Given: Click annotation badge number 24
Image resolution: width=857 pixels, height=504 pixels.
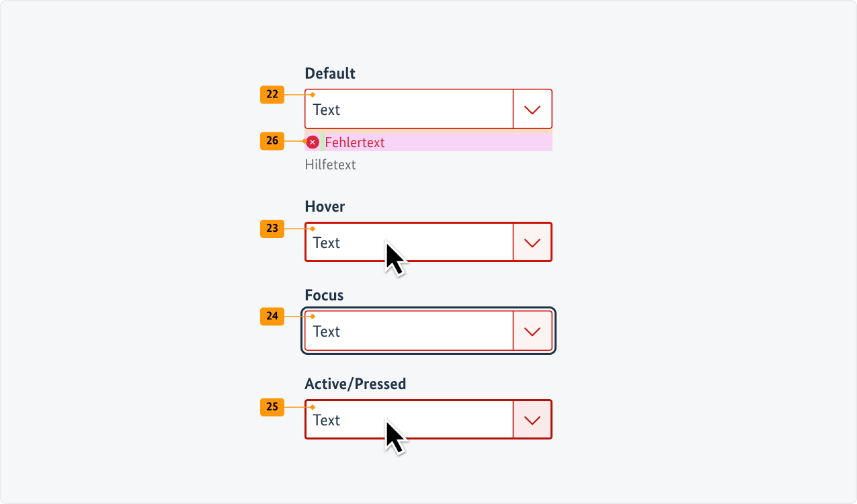Looking at the screenshot, I should [272, 317].
